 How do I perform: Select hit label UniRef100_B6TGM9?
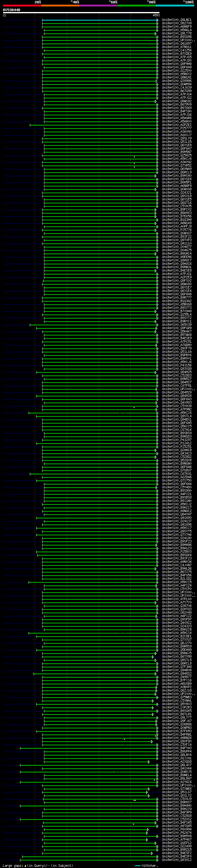click(176, 91)
